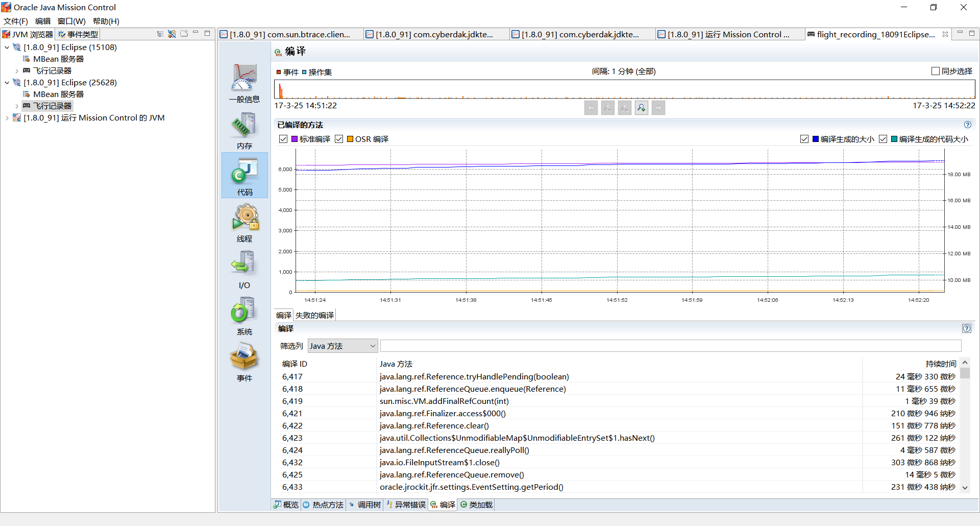Screen dimensions: 980x526
Task: Open the 窗口(W) menu
Action: pyautogui.click(x=71, y=21)
